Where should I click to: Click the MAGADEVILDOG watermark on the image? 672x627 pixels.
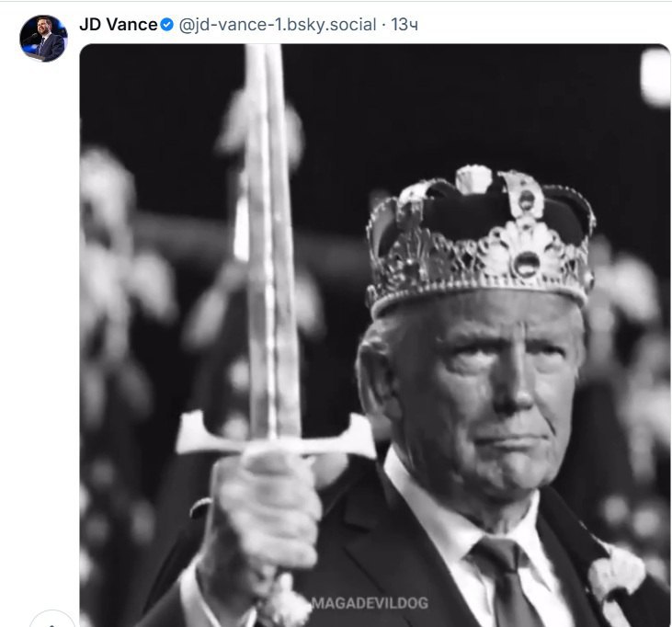pos(368,603)
